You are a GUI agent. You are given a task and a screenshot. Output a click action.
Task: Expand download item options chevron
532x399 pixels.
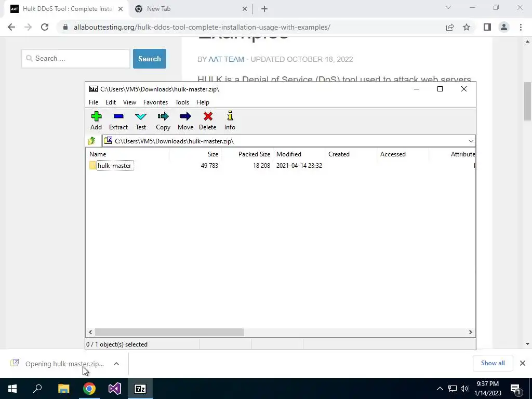(116, 364)
